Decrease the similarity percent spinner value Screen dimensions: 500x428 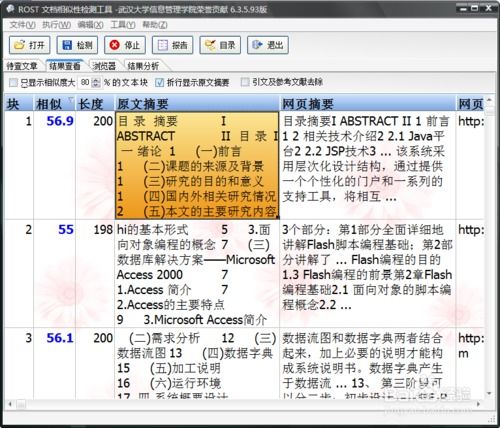[x=96, y=85]
